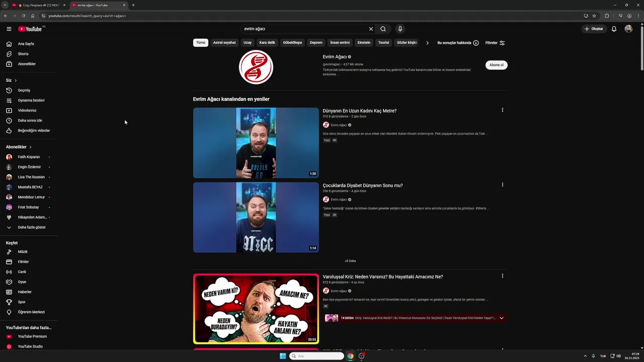Open the YouTube hamburger guide menu
Image resolution: width=644 pixels, height=362 pixels.
click(x=9, y=29)
